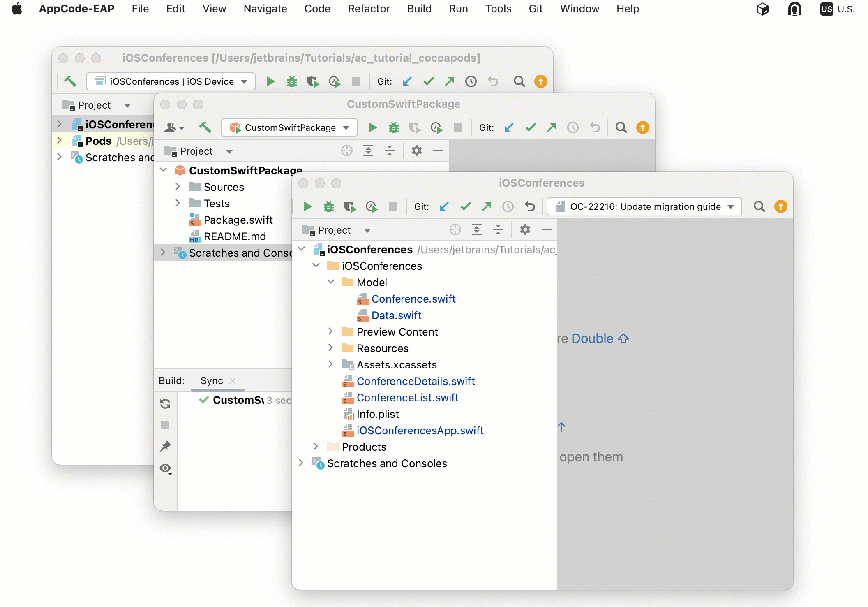Click Collapse All icon in the front iOSConferences Project panel
868x607 pixels.
point(498,229)
